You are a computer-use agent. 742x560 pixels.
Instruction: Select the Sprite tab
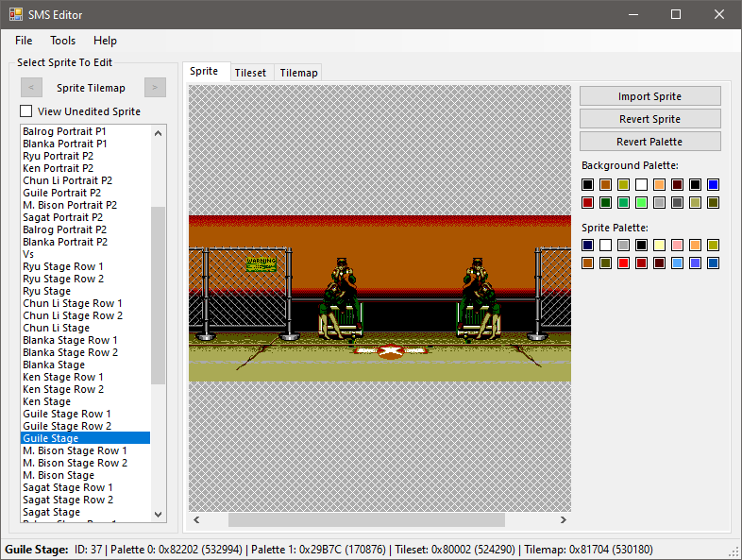point(205,71)
